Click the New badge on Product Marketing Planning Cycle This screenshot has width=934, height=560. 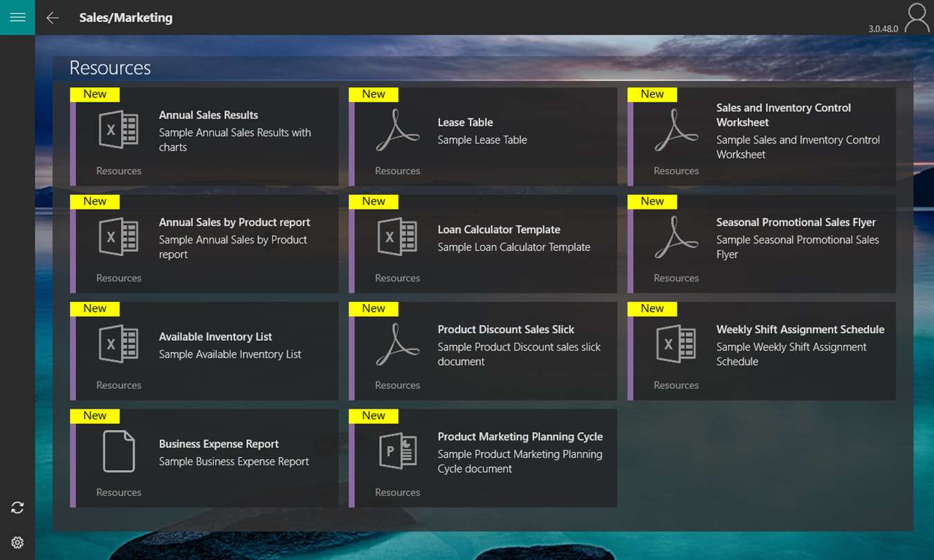coord(374,416)
